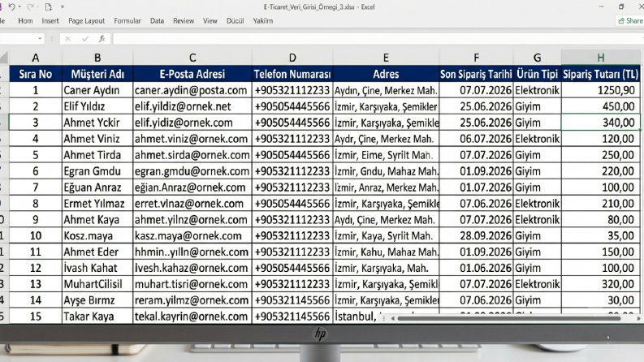644x362 pixels.
Task: Click the Undo arrow icon
Action: pos(11,6)
